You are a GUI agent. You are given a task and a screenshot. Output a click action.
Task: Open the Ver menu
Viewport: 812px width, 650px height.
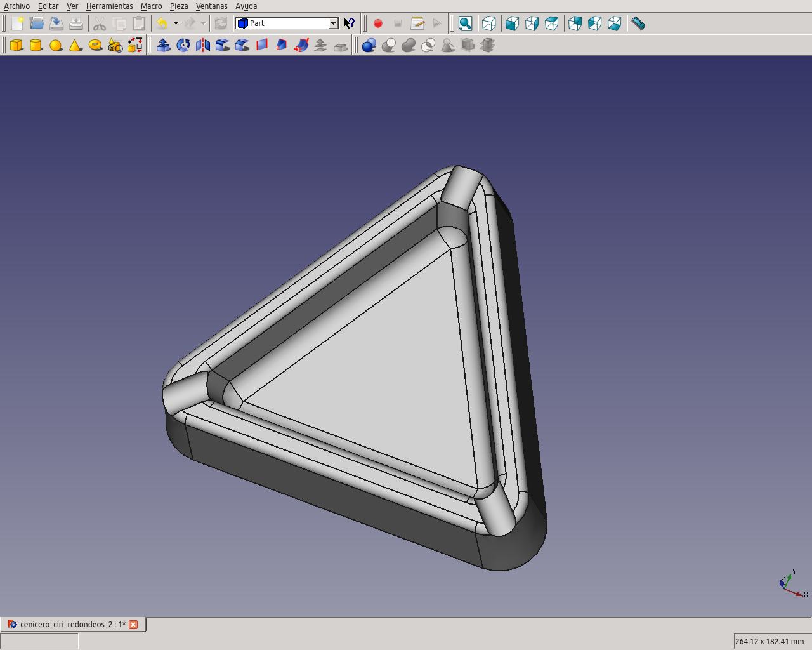pyautogui.click(x=72, y=6)
